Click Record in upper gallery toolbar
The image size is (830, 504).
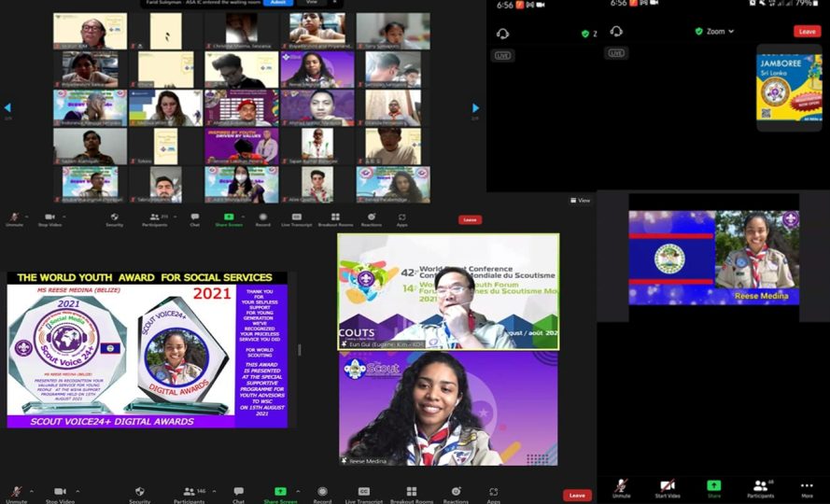[263, 219]
